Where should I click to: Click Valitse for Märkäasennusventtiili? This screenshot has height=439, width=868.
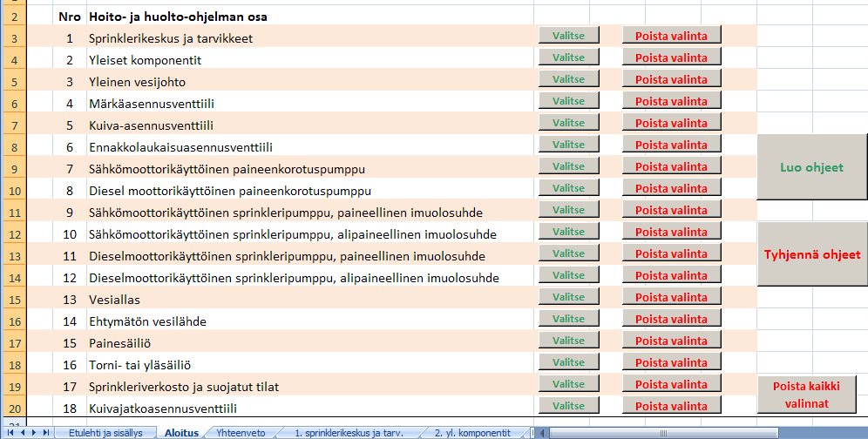(568, 101)
